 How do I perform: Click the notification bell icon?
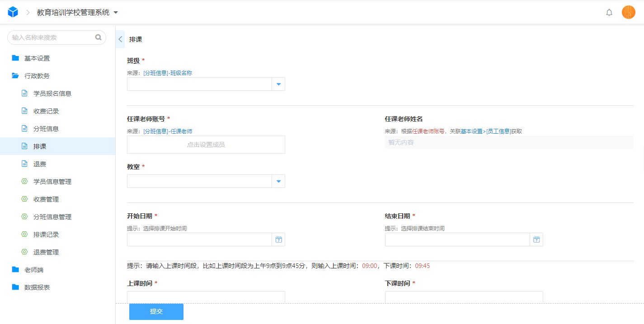coord(609,13)
